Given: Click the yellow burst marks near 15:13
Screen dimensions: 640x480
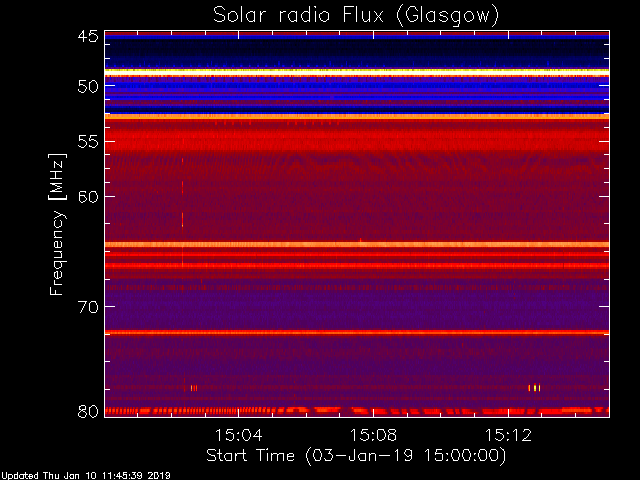Looking at the screenshot, I should point(535,387).
